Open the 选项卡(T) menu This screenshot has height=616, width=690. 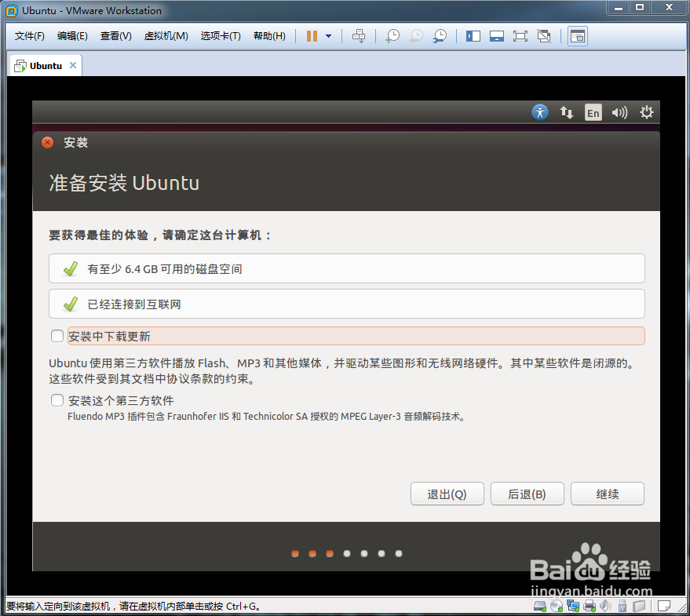(x=221, y=36)
